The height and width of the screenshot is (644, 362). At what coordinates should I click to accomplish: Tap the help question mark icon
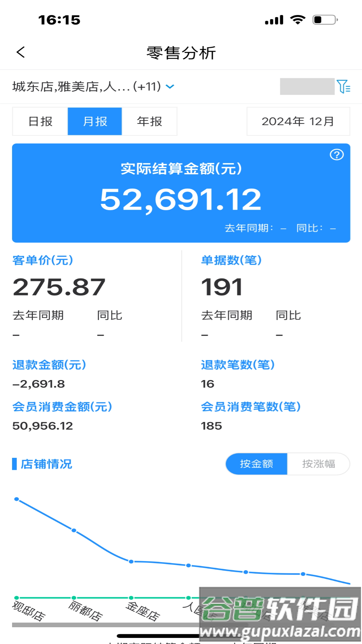pyautogui.click(x=337, y=155)
